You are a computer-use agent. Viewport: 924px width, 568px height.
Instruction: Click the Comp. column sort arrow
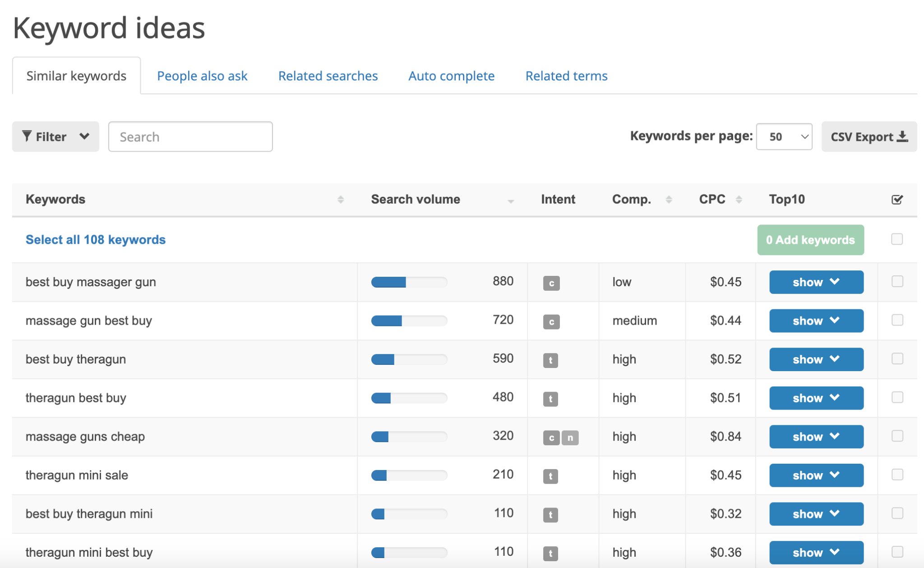(669, 199)
